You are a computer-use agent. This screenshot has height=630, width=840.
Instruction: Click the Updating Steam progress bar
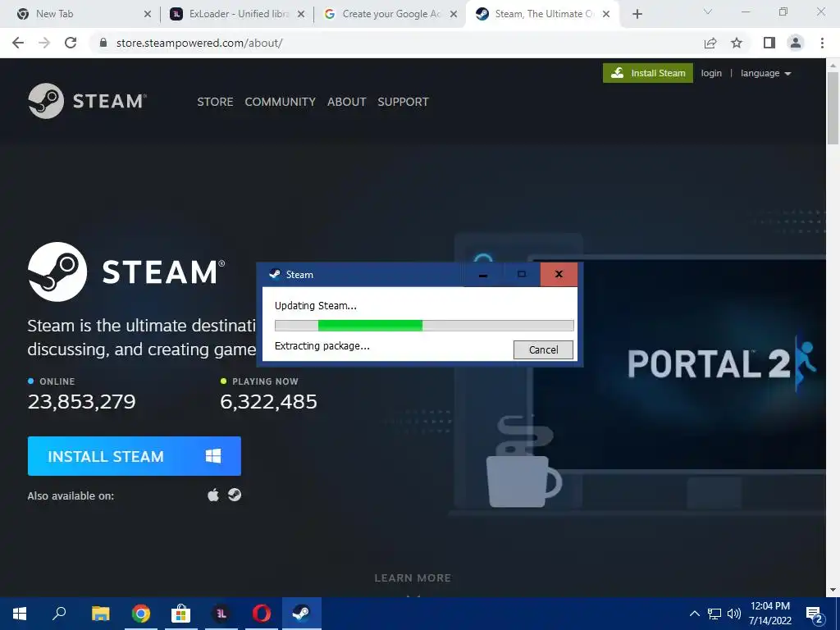pos(424,325)
